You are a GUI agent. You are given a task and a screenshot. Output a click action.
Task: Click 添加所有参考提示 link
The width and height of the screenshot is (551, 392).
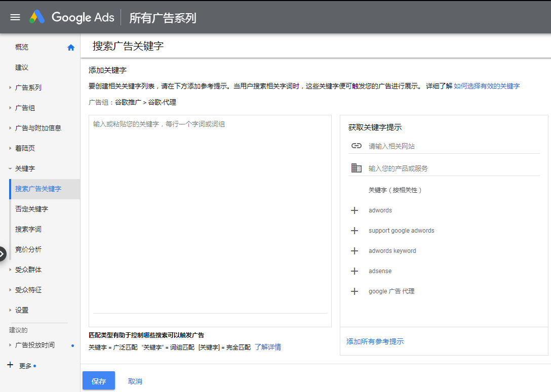(x=375, y=341)
